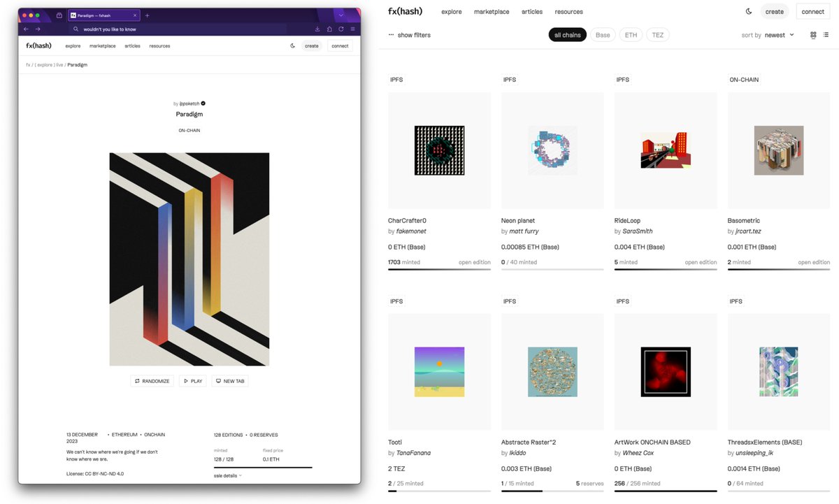This screenshot has height=504, width=839.
Task: Open browser tab list chevron
Action: (341, 15)
